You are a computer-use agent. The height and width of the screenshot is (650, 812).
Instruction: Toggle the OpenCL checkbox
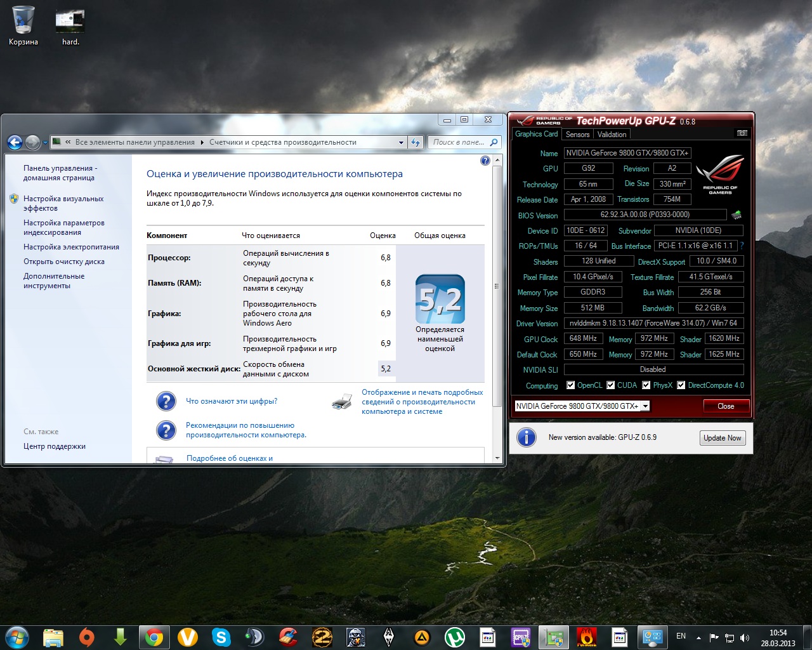coord(570,385)
